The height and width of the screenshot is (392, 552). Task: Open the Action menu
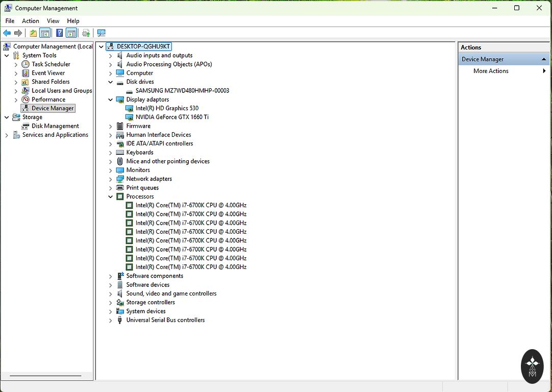coord(30,21)
